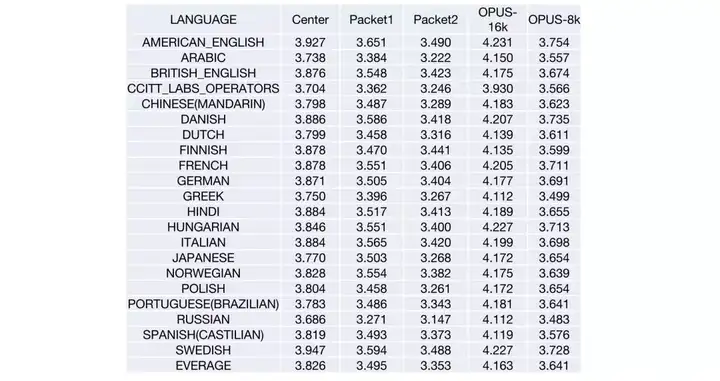
Task: Click the EVERAGE row label
Action: pyautogui.click(x=203, y=366)
